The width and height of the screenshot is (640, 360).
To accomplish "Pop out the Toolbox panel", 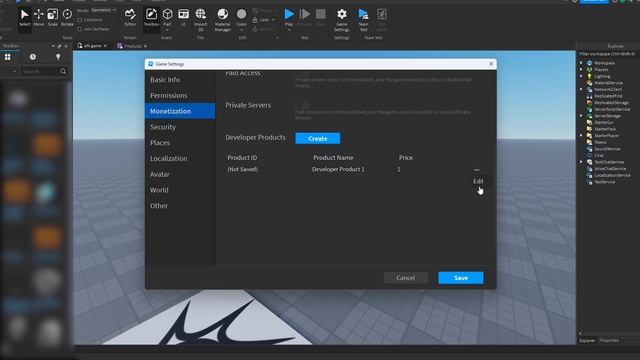I will click(x=59, y=46).
